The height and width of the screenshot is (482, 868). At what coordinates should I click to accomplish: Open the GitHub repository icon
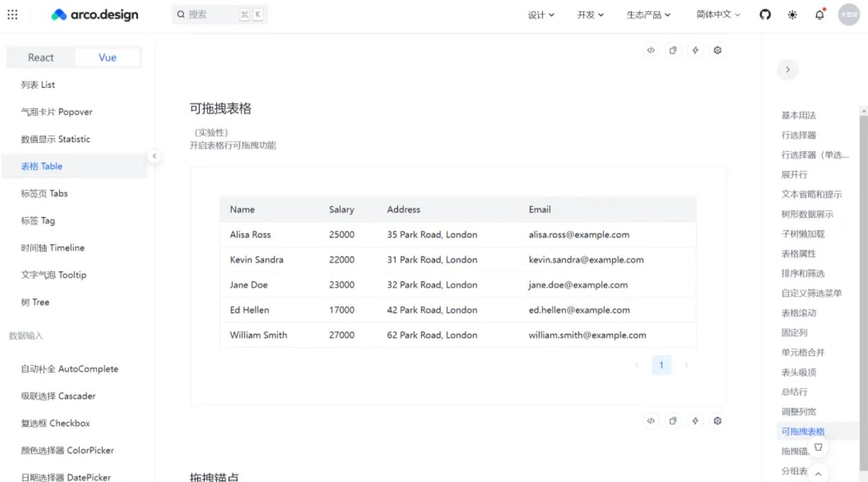[765, 14]
